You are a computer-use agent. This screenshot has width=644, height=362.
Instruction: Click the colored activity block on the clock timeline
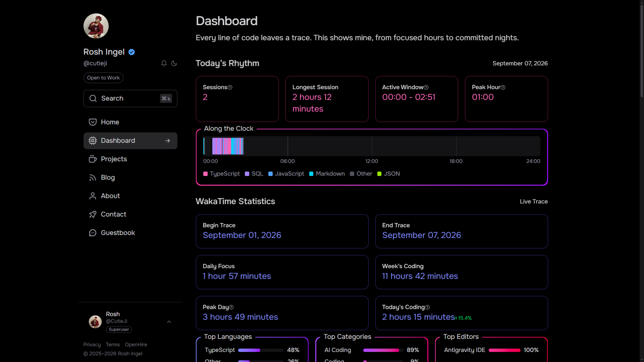click(x=228, y=146)
